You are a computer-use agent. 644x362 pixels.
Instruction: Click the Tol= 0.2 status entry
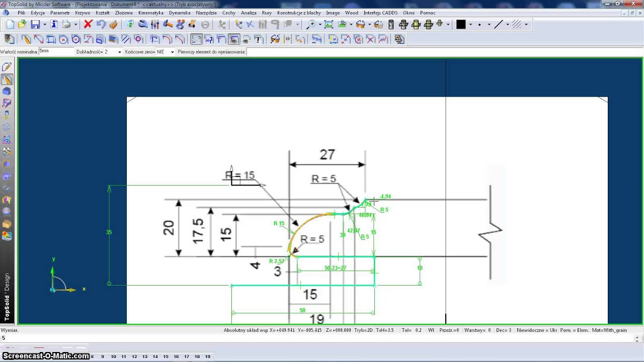(411, 330)
